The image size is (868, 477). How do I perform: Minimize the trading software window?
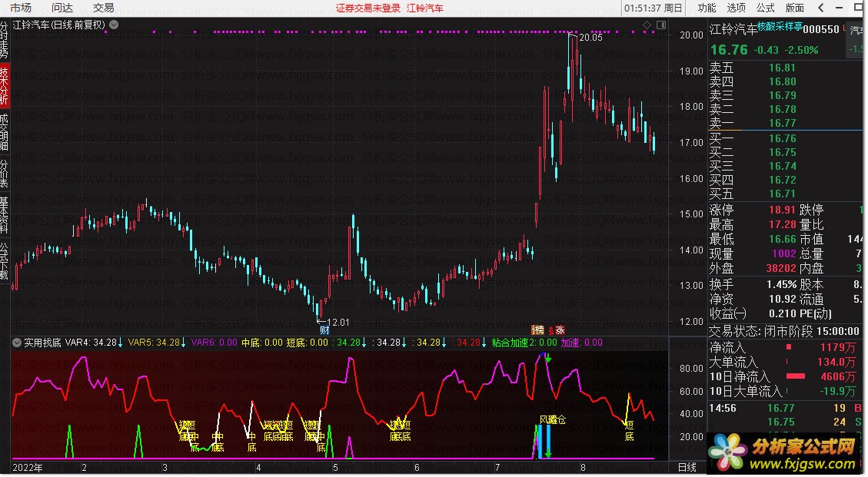840,8
